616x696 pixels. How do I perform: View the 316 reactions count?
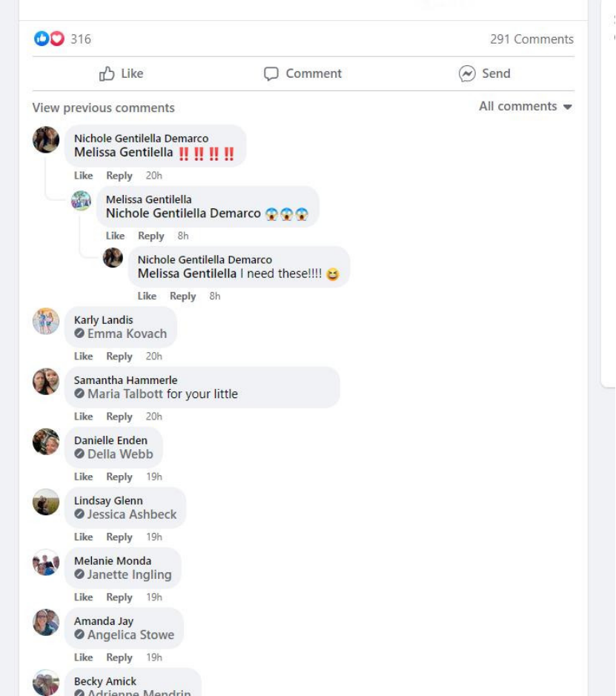coord(81,39)
